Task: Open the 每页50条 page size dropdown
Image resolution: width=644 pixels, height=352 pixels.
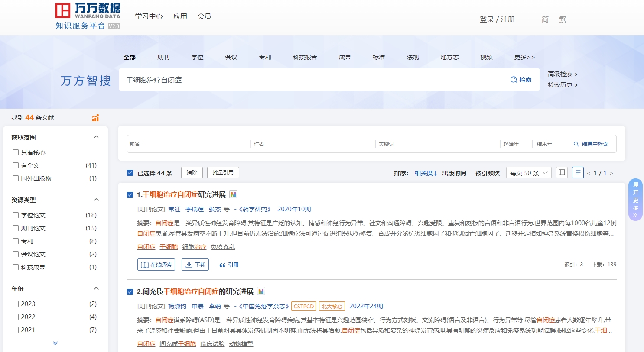Action: coord(528,172)
